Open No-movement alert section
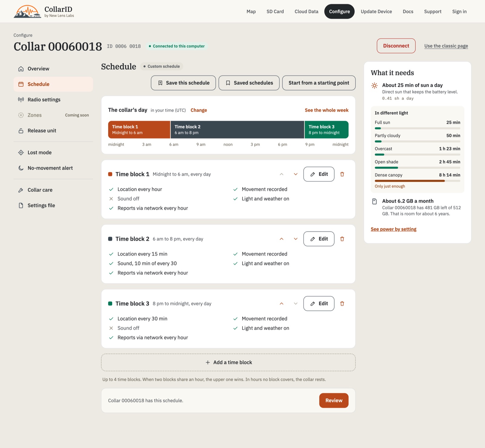Viewport: 485px width, 448px height. coord(53,168)
